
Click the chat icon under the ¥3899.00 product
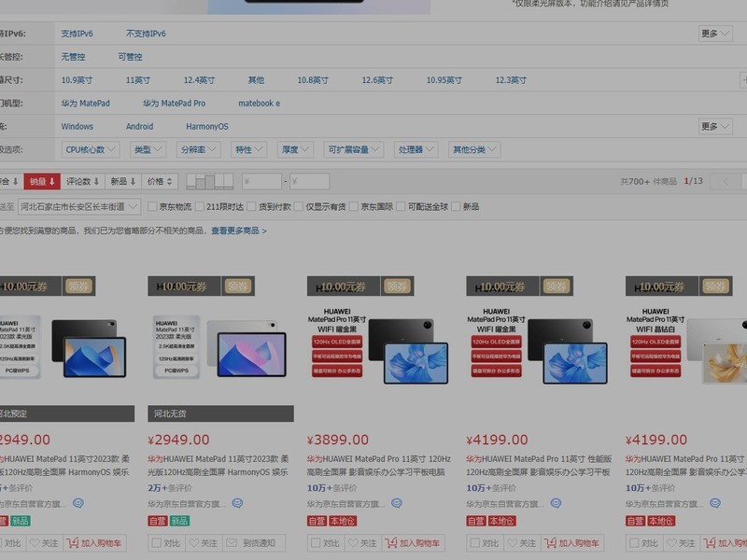pyautogui.click(x=396, y=503)
